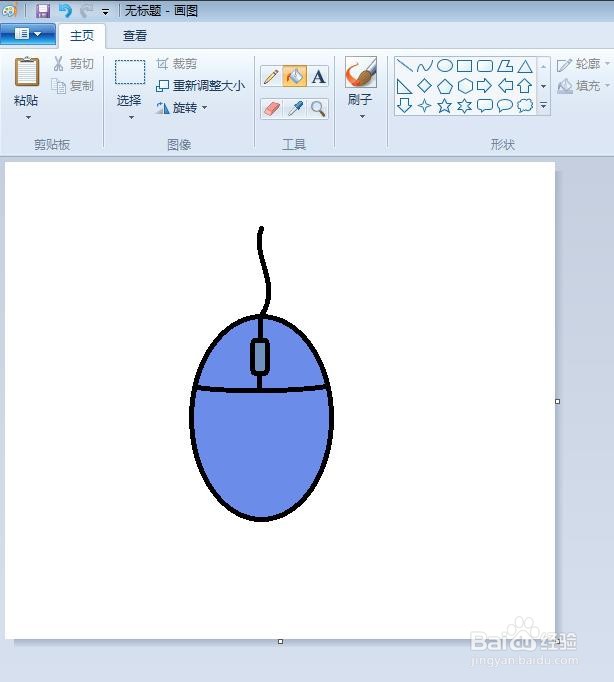Click the canvas bottom-edge resize handle

[x=280, y=642]
